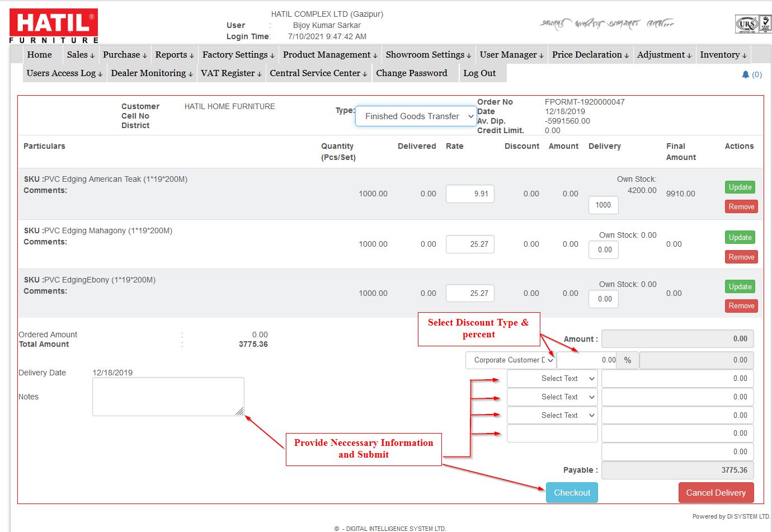Open the VAT Register menu

click(231, 73)
